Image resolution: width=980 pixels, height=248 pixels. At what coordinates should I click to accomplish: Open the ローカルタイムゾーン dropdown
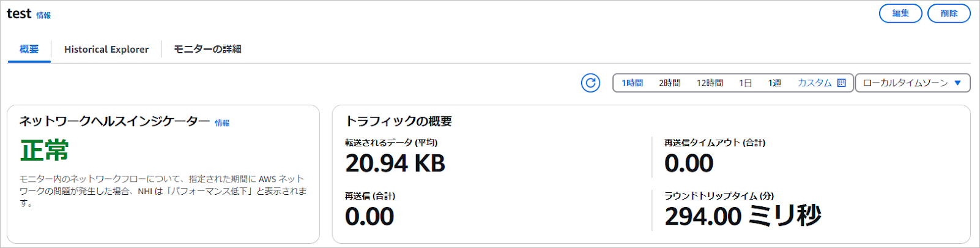pyautogui.click(x=912, y=83)
